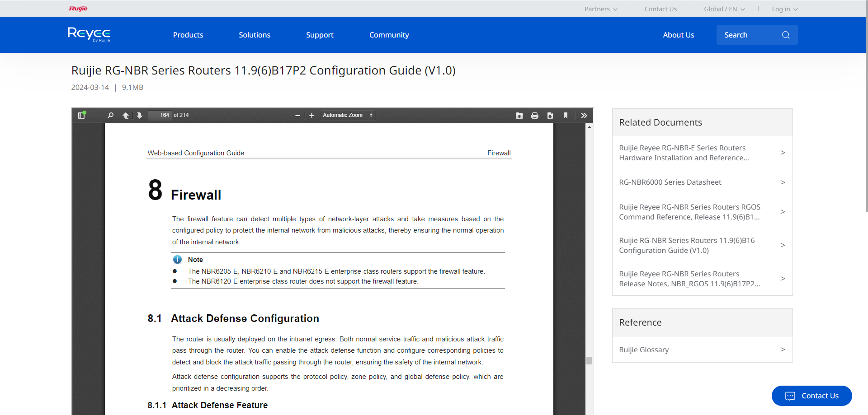Screen dimensions: 868x415
Task: Open the About Us menu
Action: point(679,35)
